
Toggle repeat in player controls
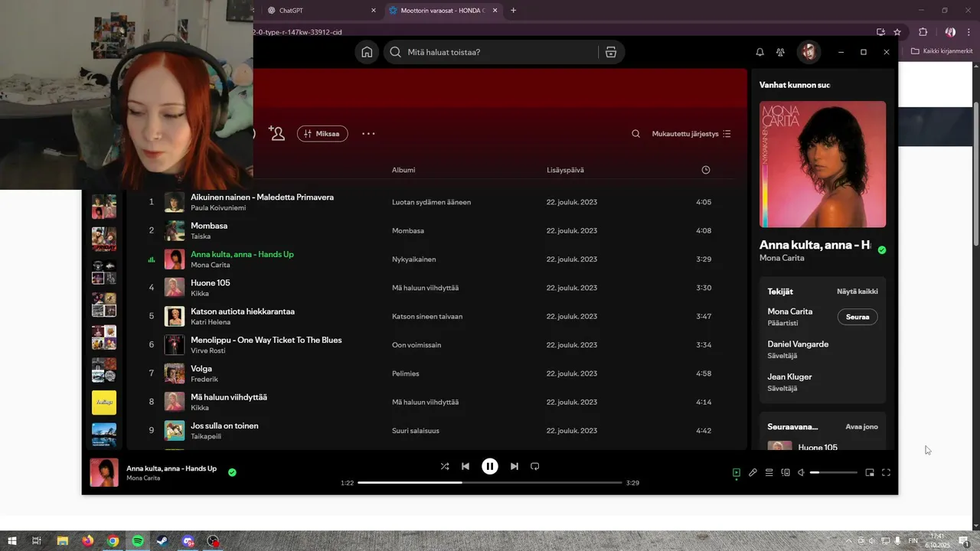535,466
